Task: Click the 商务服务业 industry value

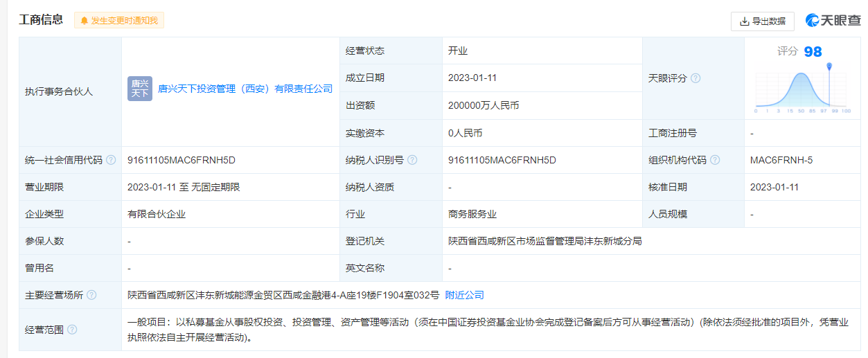Action: point(472,214)
